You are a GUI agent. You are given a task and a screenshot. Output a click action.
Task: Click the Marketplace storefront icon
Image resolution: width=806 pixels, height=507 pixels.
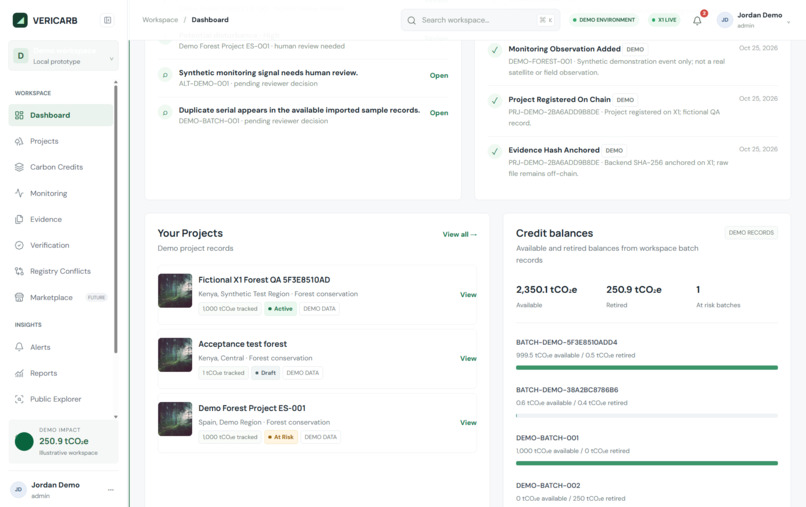click(x=19, y=297)
